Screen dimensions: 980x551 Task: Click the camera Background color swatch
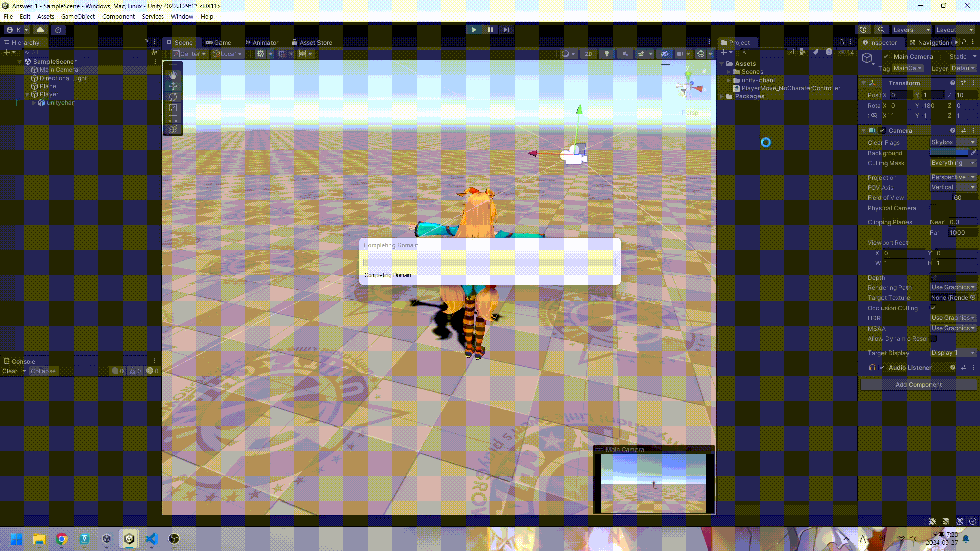(949, 153)
